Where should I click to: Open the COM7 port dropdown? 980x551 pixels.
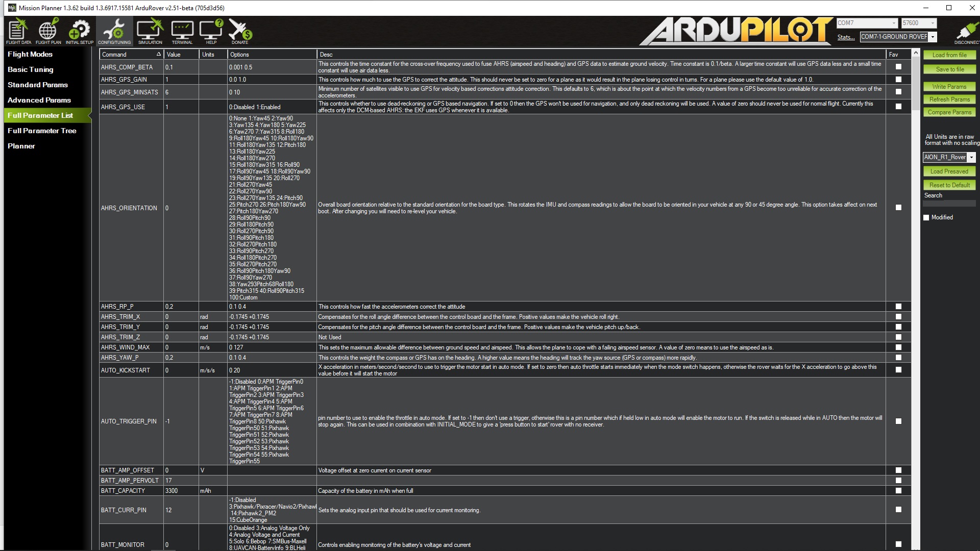[894, 23]
